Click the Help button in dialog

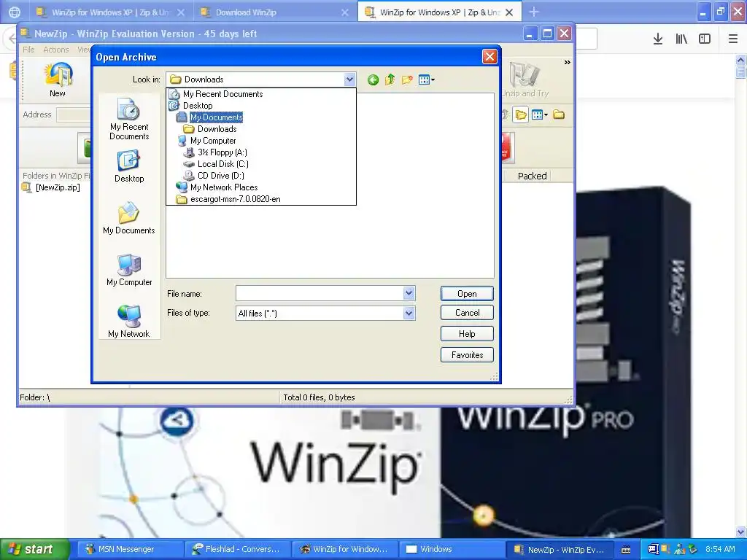tap(467, 334)
